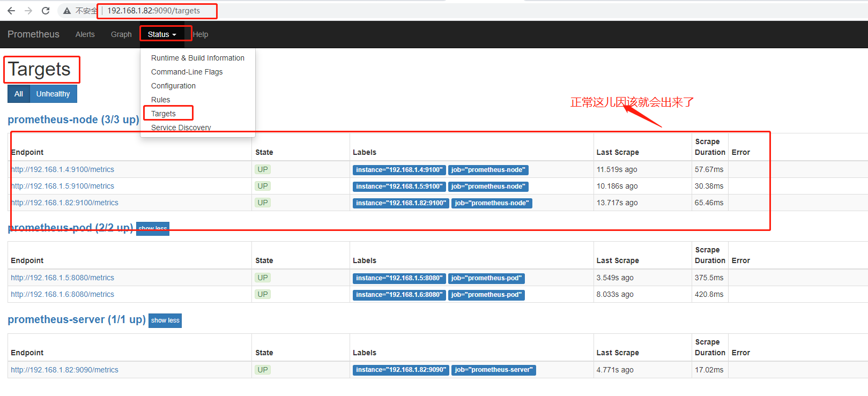Click last scrape value 3.549s ago
This screenshot has width=868, height=396.
tap(615, 278)
